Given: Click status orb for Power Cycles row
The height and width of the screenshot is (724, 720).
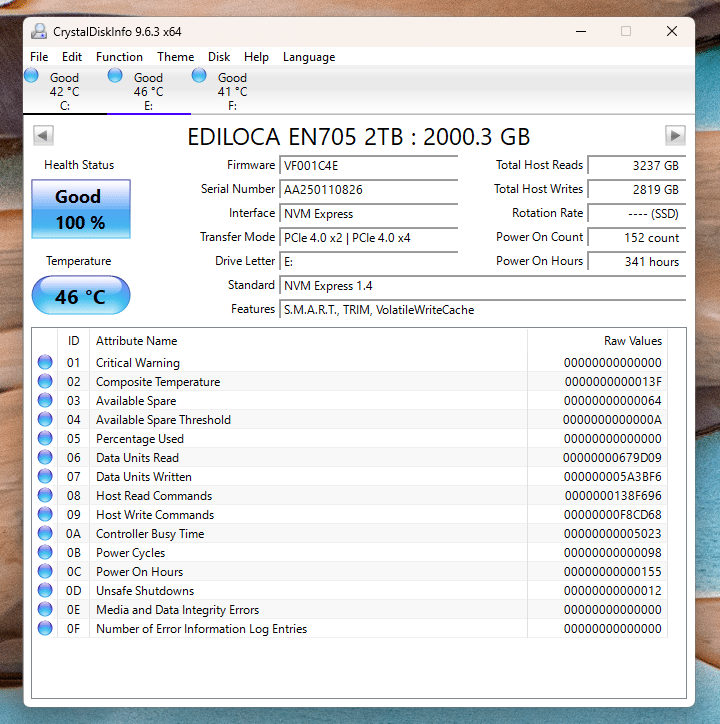Looking at the screenshot, I should click(x=45, y=552).
